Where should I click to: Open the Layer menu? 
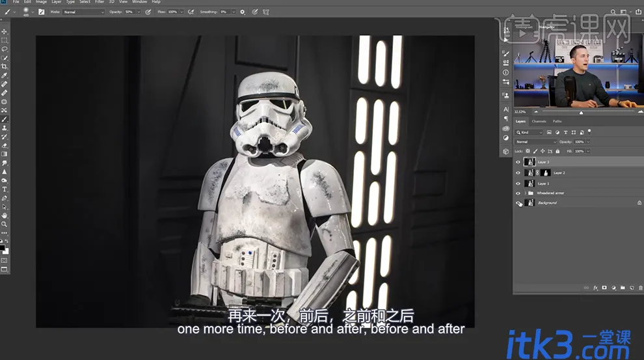coord(56,2)
